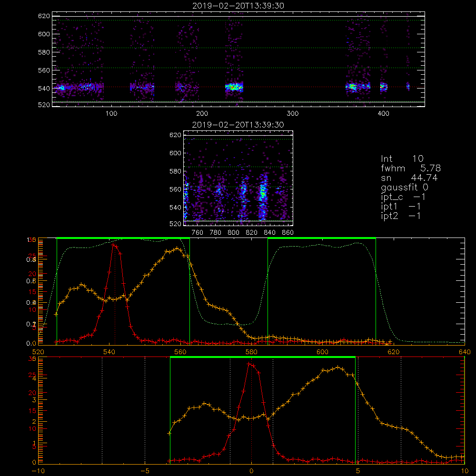Screen dimensions: 476x476
Task: Click y-axis label 580 of top spectrogram
Action: pos(44,52)
